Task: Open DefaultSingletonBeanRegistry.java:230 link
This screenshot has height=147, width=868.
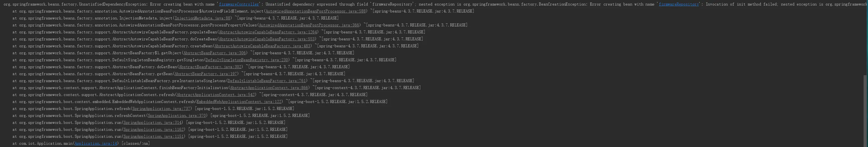Action: point(247,60)
